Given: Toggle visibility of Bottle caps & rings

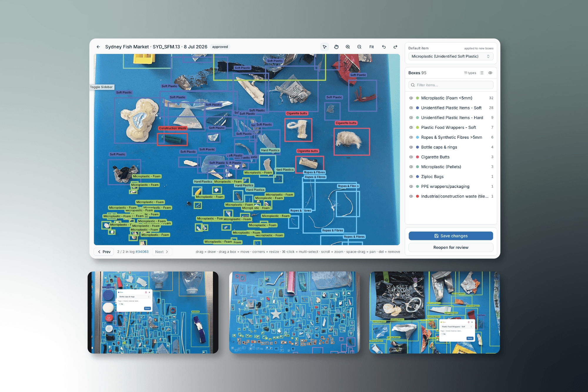Looking at the screenshot, I should [x=411, y=147].
